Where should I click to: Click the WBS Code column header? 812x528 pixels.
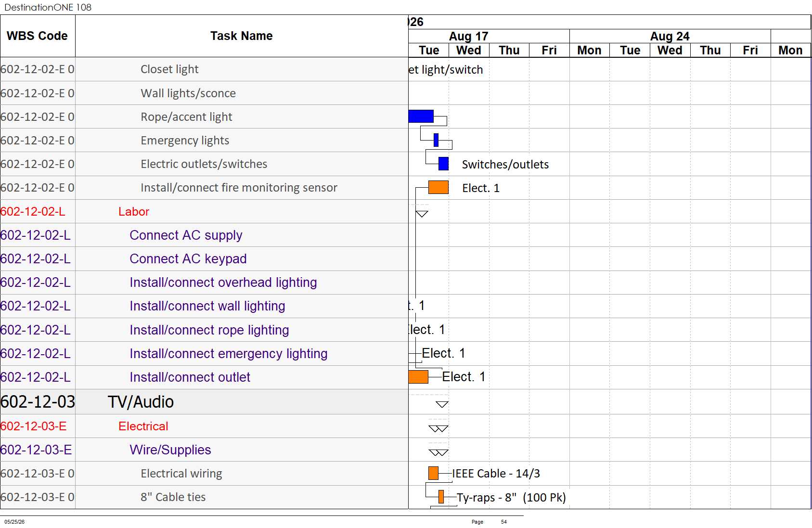(38, 36)
